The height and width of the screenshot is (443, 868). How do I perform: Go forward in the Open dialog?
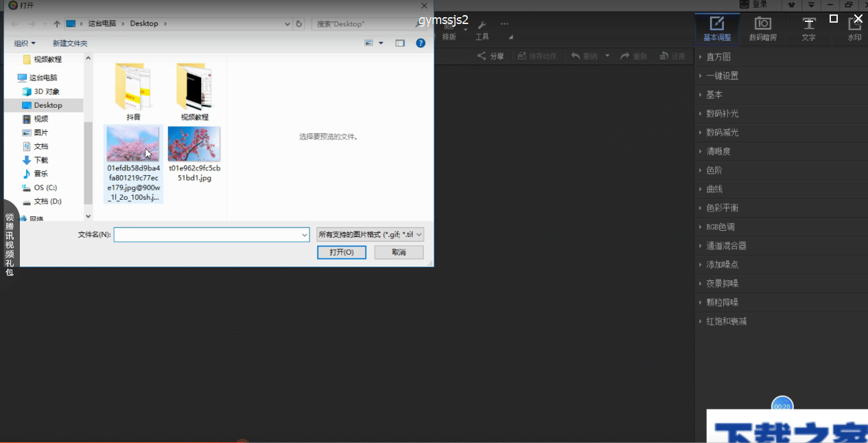[x=32, y=24]
